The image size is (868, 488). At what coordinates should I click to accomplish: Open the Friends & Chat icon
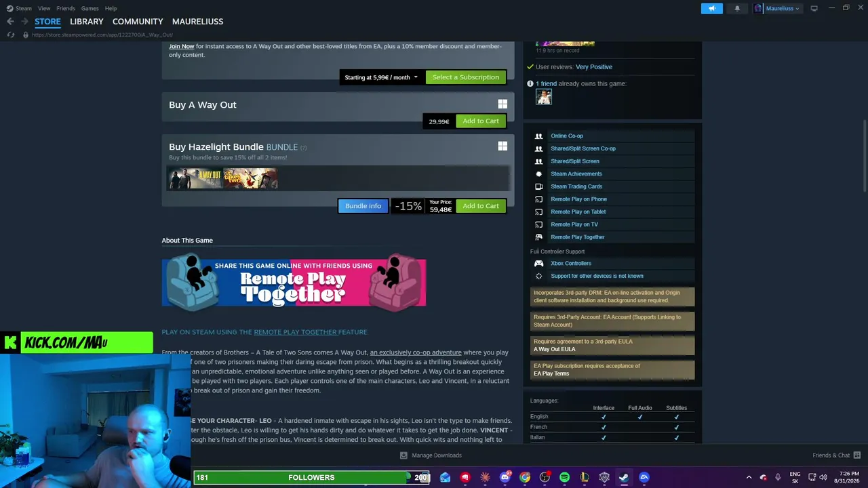[857, 455]
